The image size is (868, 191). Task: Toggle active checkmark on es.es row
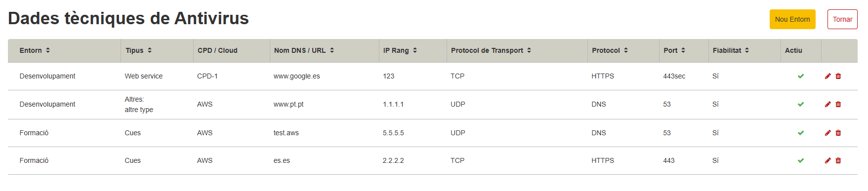(801, 160)
